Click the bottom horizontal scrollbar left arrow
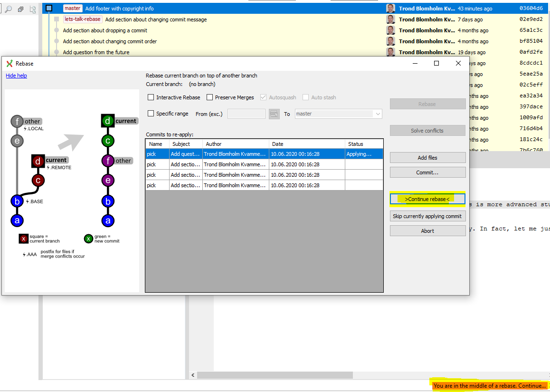This screenshot has height=392, width=550. [x=192, y=375]
